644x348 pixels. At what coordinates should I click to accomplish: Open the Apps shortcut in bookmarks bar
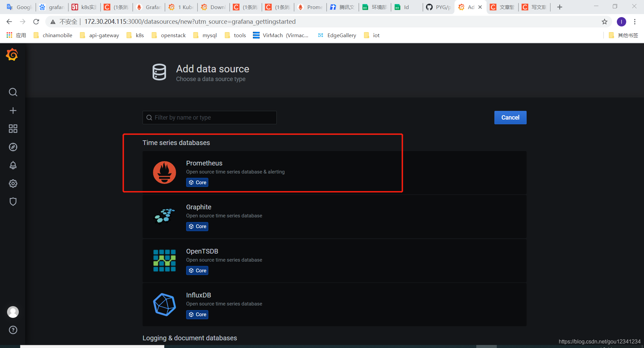[16, 35]
